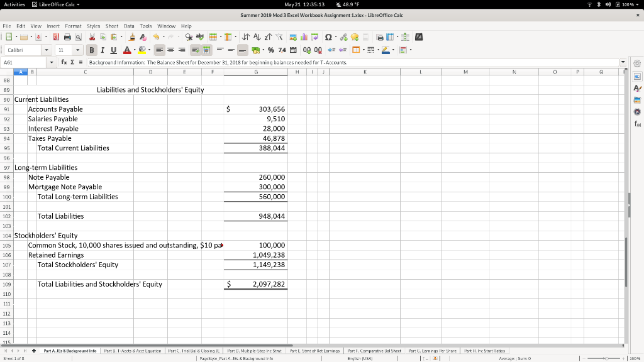Align the cell text left
This screenshot has width=644, height=362.
point(159,50)
